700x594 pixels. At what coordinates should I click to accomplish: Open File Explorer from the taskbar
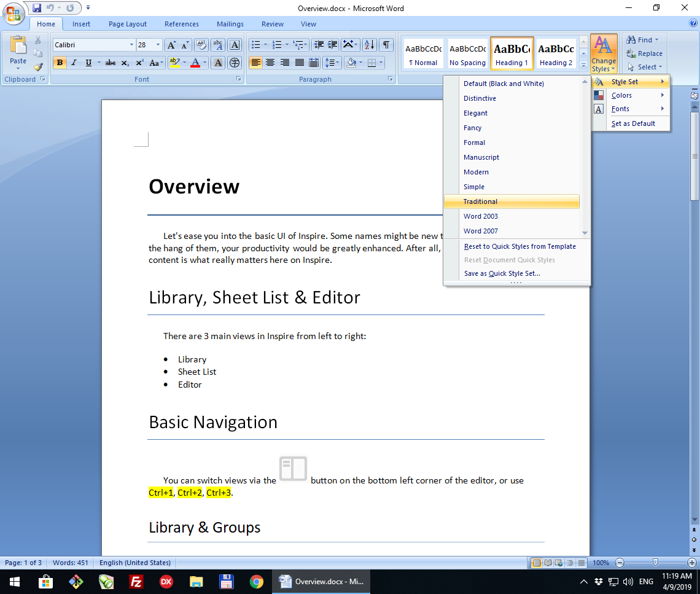196,582
